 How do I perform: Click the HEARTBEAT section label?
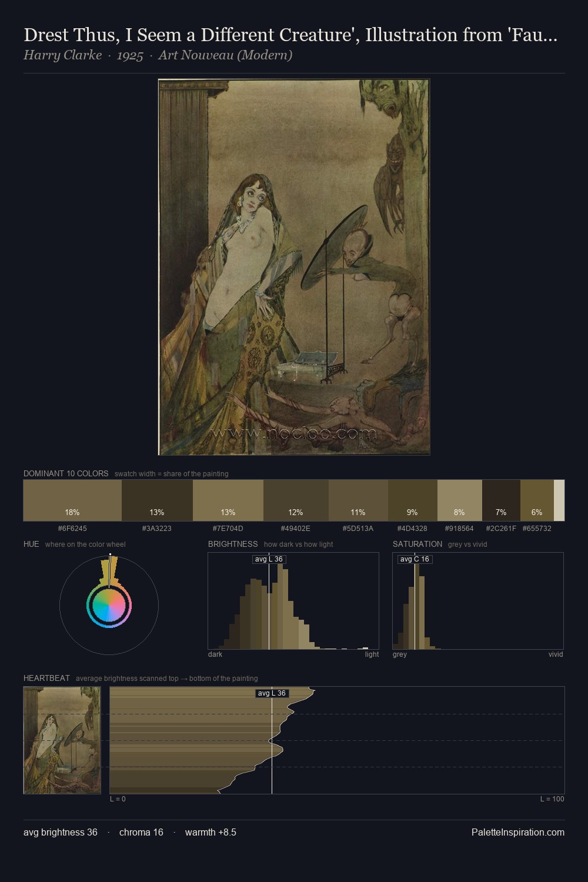click(x=46, y=678)
